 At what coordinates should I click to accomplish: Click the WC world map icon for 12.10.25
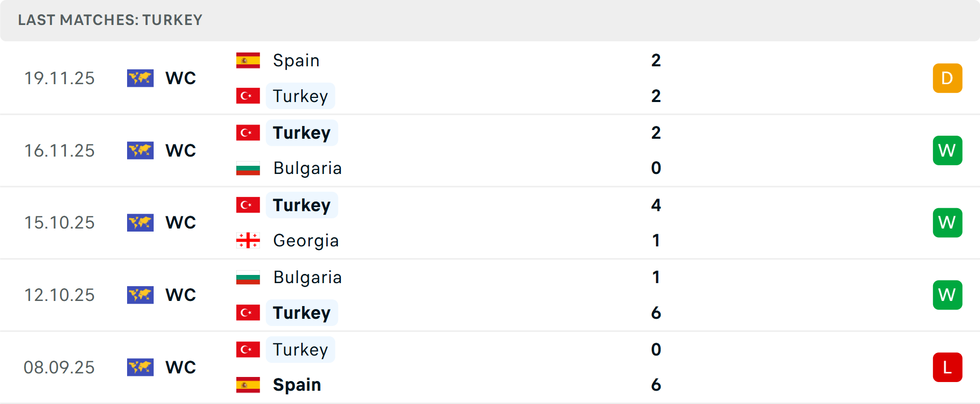140,295
